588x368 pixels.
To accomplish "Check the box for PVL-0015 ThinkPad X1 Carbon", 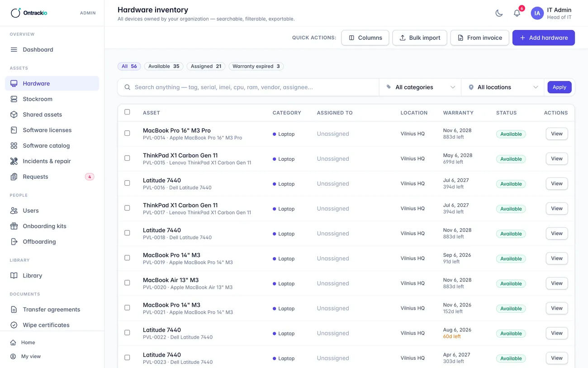I will click(x=127, y=158).
